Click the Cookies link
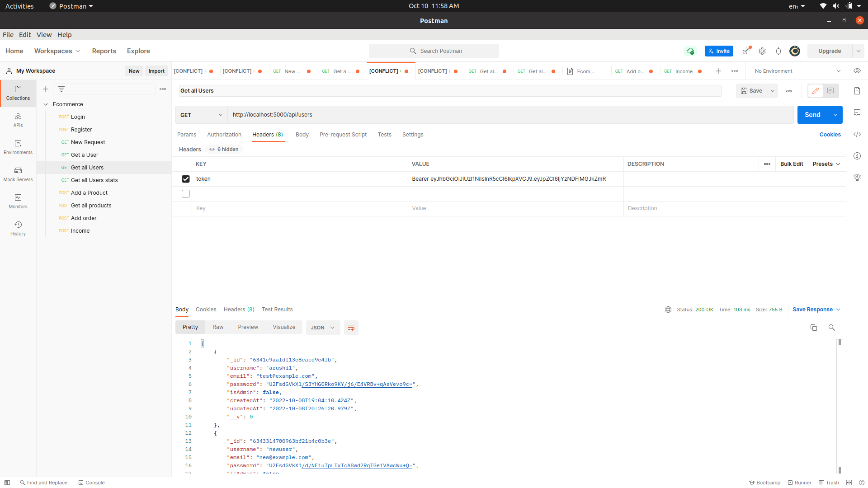This screenshot has height=488, width=868. tap(830, 135)
